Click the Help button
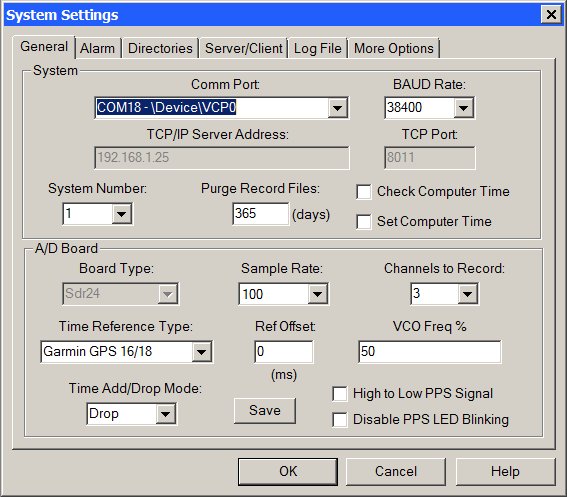567x497 pixels. (505, 472)
